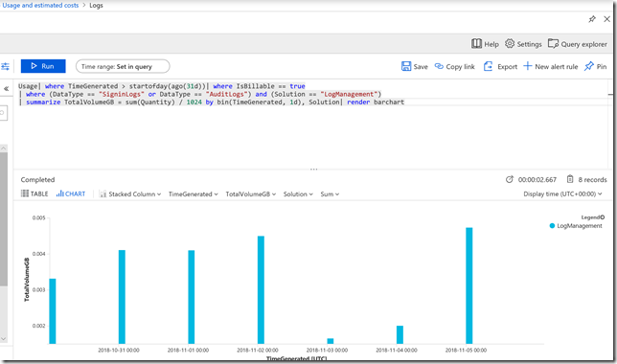The image size is (617, 364).
Task: Run the query
Action: (x=43, y=66)
